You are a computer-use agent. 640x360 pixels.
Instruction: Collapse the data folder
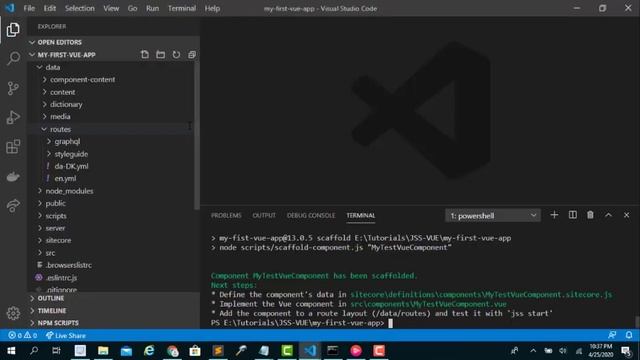pyautogui.click(x=111, y=67)
